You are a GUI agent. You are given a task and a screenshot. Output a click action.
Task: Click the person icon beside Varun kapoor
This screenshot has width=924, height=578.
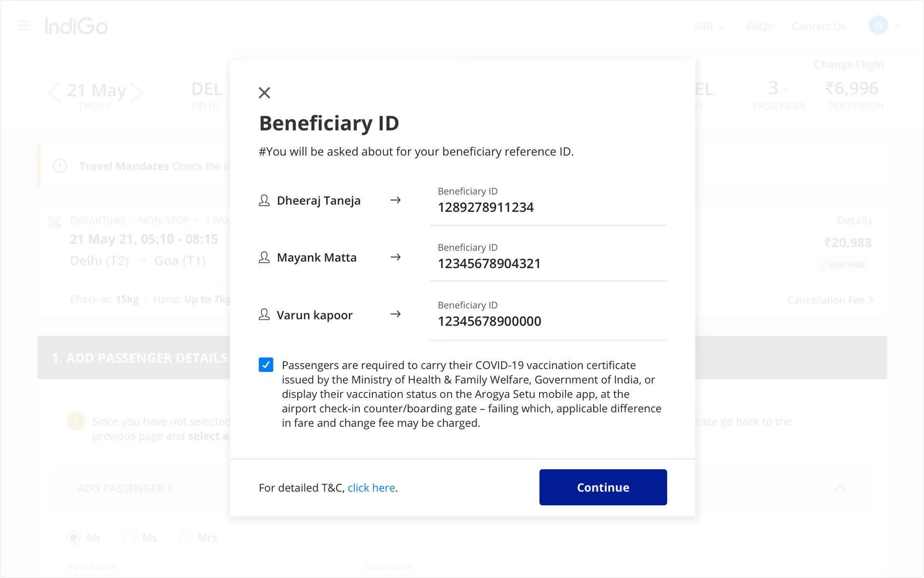264,315
